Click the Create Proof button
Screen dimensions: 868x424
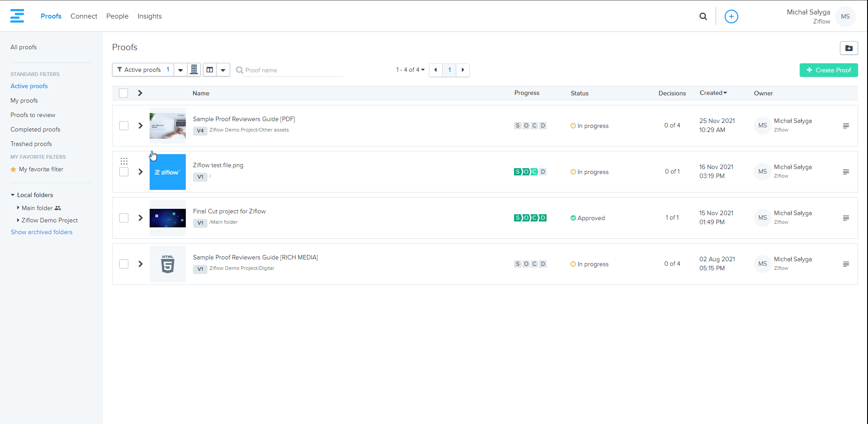tap(828, 70)
